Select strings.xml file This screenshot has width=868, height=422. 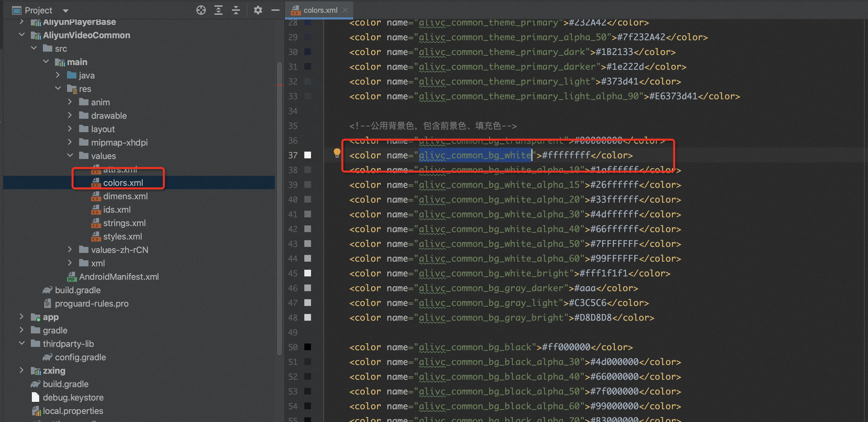[124, 223]
